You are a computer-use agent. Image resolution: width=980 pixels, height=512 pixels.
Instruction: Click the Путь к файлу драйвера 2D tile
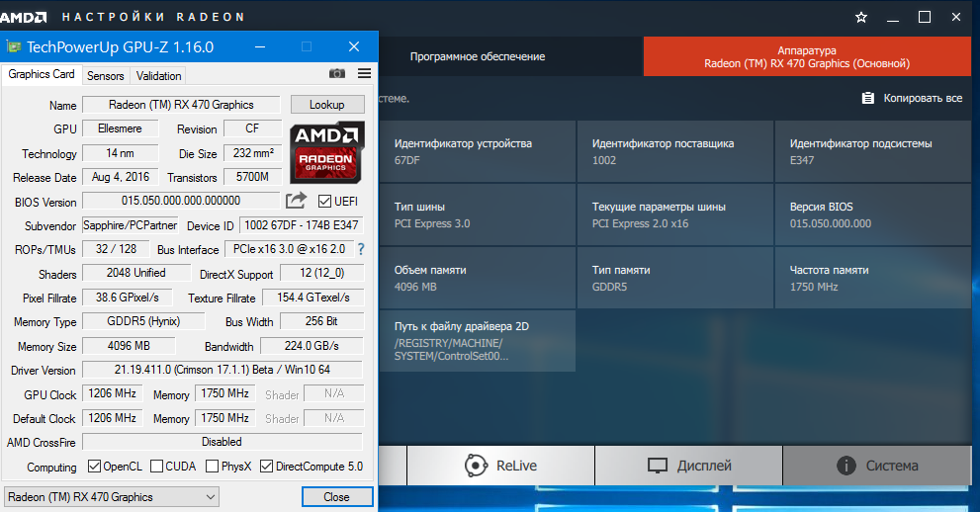(477, 341)
